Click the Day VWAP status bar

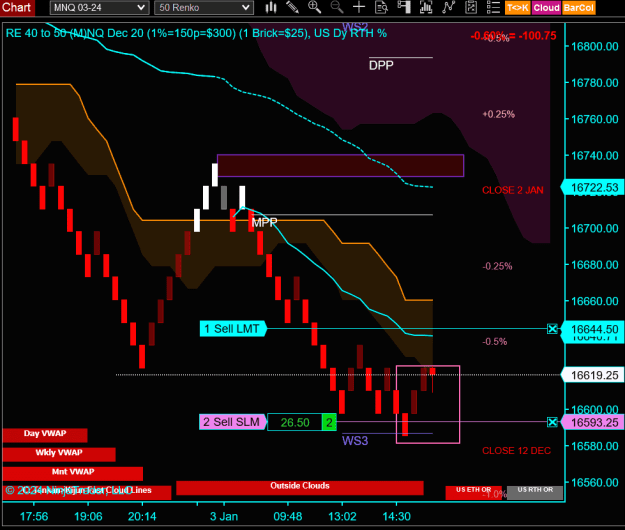tap(45, 434)
